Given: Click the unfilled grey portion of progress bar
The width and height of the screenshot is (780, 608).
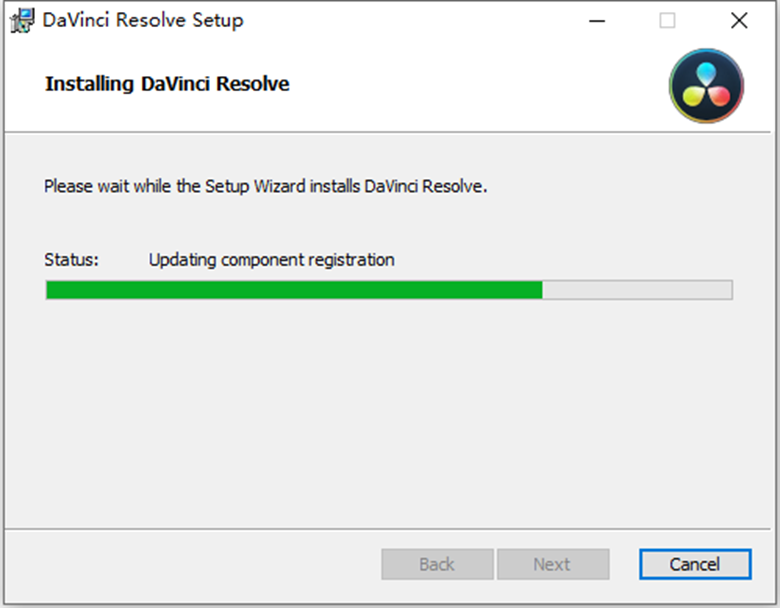Looking at the screenshot, I should click(637, 290).
